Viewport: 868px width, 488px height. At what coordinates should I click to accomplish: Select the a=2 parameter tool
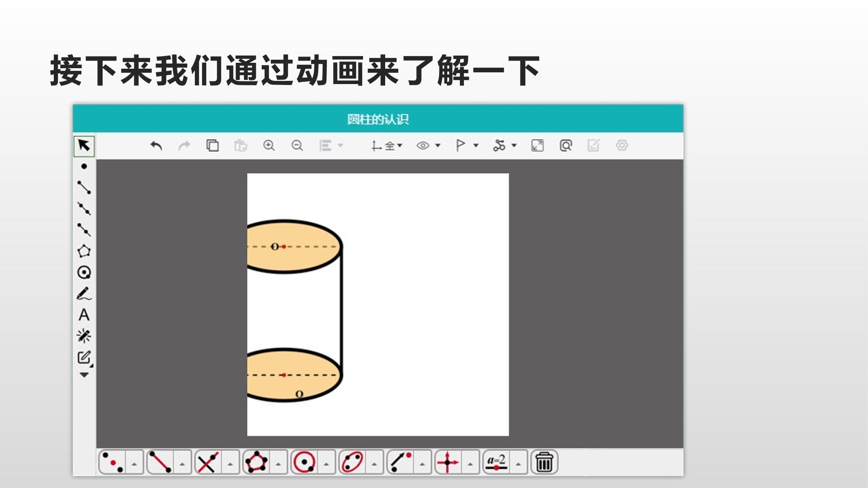click(496, 462)
